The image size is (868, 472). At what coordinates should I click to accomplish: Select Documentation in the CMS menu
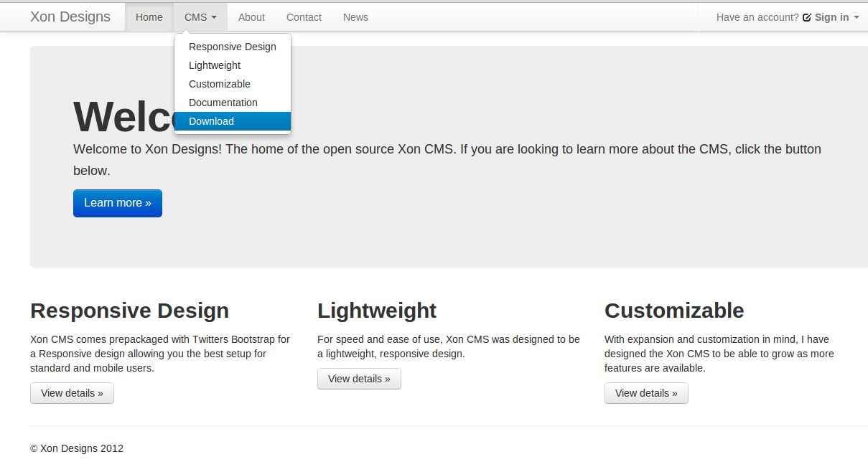coord(223,103)
